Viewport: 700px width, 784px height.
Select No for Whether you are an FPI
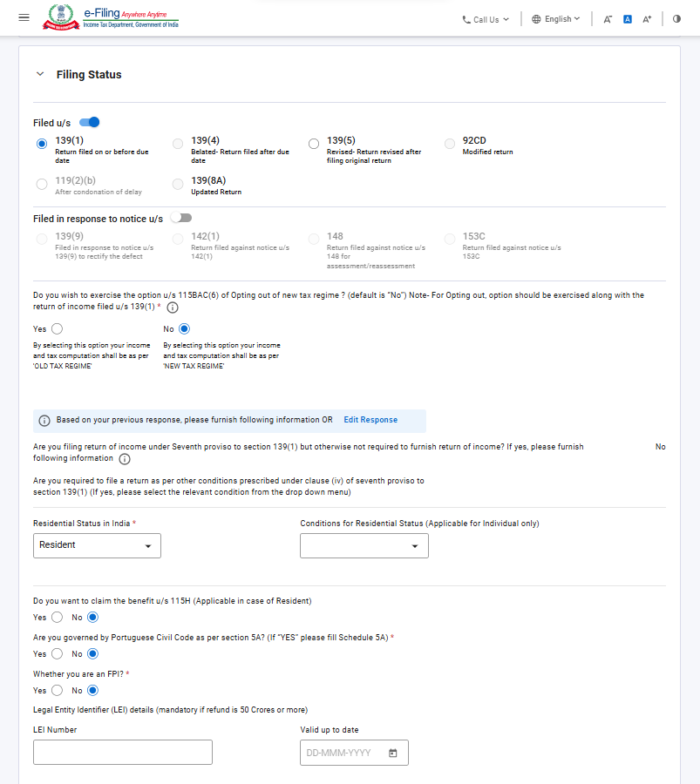click(92, 691)
